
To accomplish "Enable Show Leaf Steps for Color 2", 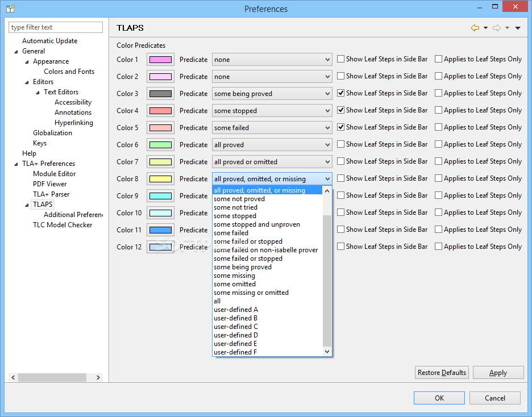I will click(x=340, y=76).
